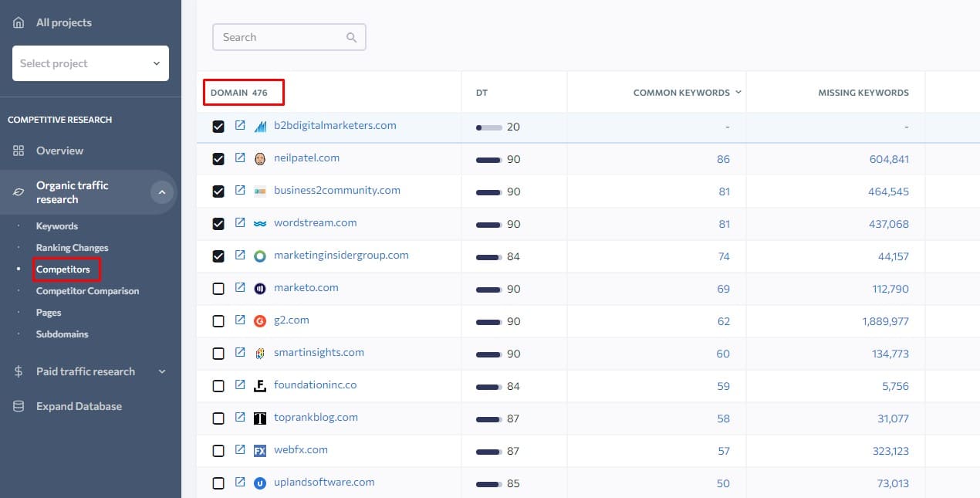
Task: Collapse the Organic traffic research section
Action: (162, 192)
